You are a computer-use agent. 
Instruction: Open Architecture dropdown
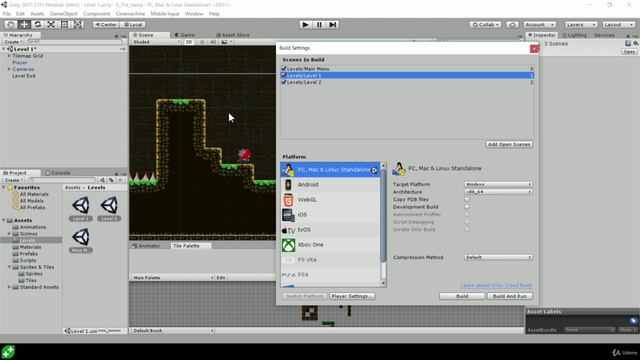498,191
